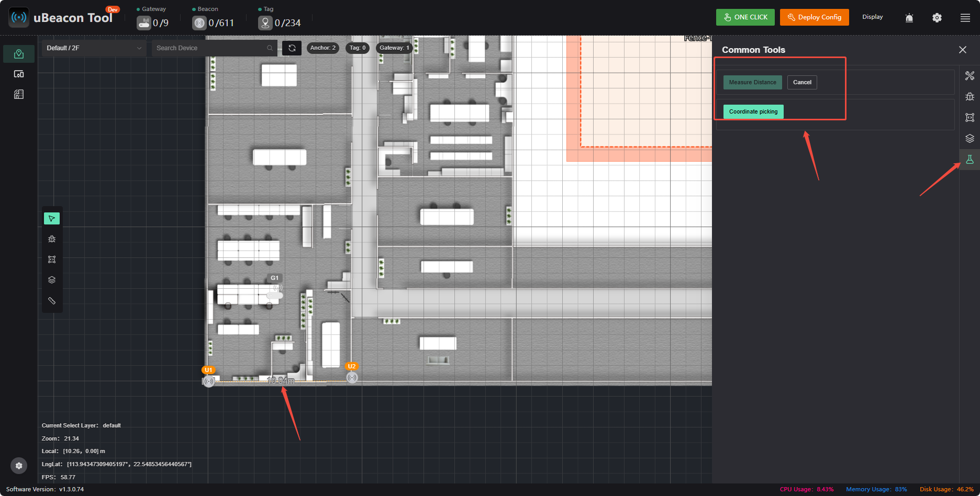Viewport: 980px width, 496px height.
Task: Click the Zoom: 21.34 readout
Action: (x=60, y=438)
